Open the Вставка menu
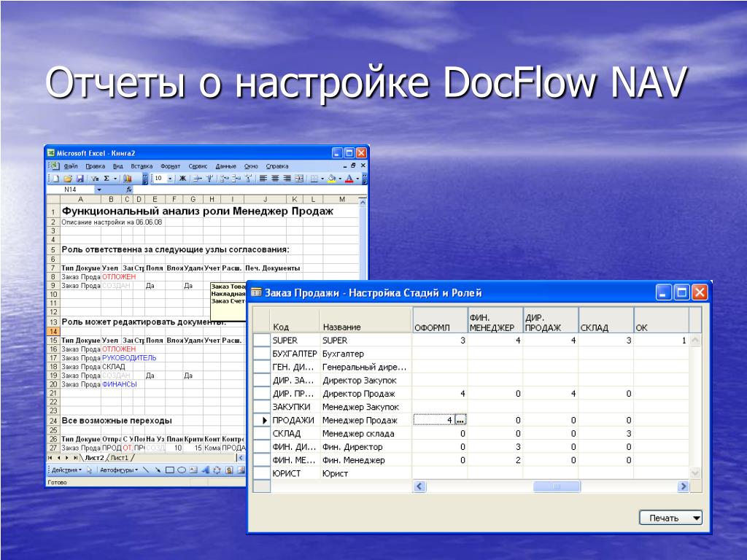This screenshot has height=560, width=747. 142,166
